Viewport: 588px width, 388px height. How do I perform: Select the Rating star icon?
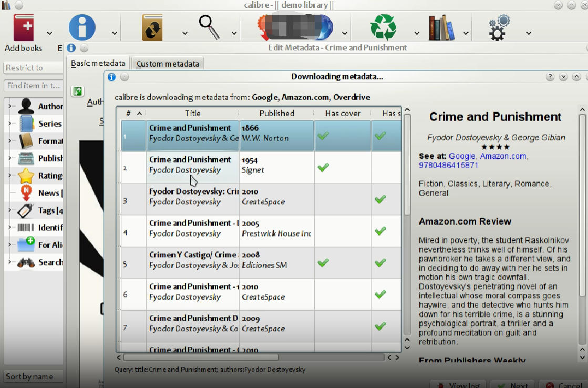point(26,176)
